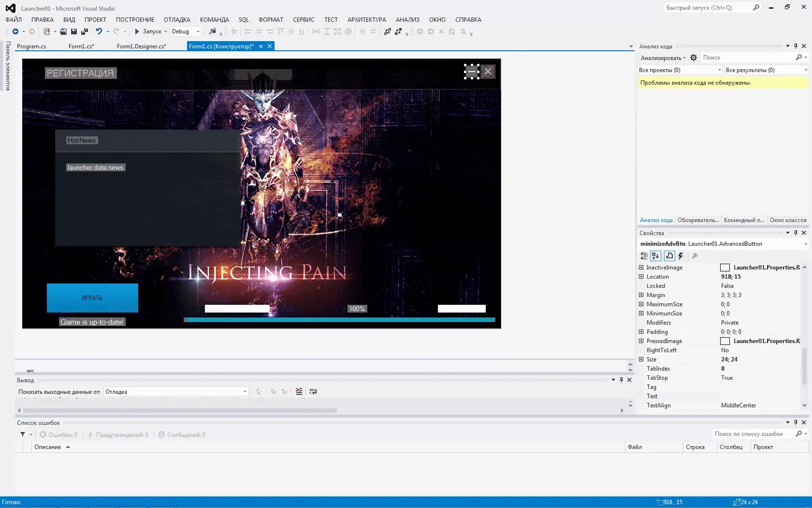Image resolution: width=812 pixels, height=508 pixels.
Task: Switch to the Form1.Designer.cs* tab
Action: pyautogui.click(x=141, y=46)
